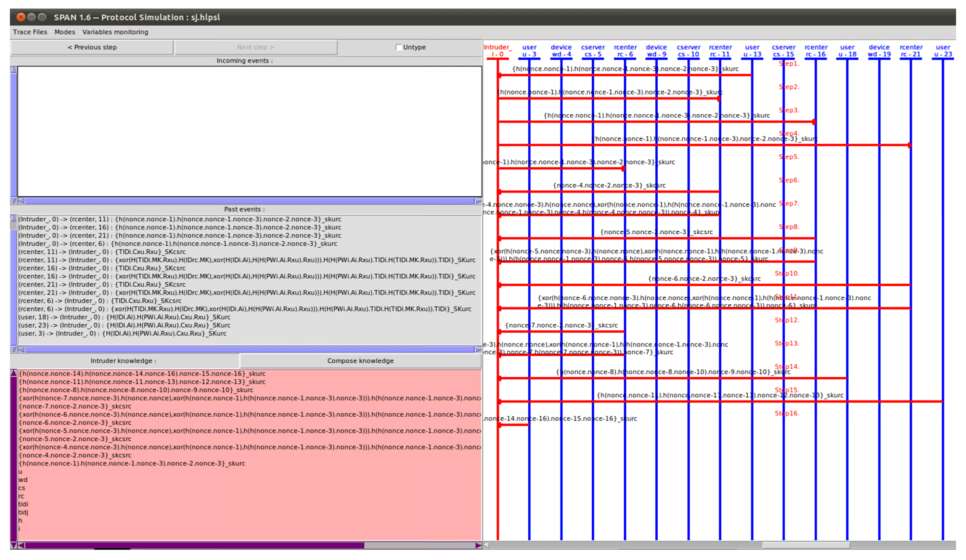Open the Modes menu

click(64, 32)
